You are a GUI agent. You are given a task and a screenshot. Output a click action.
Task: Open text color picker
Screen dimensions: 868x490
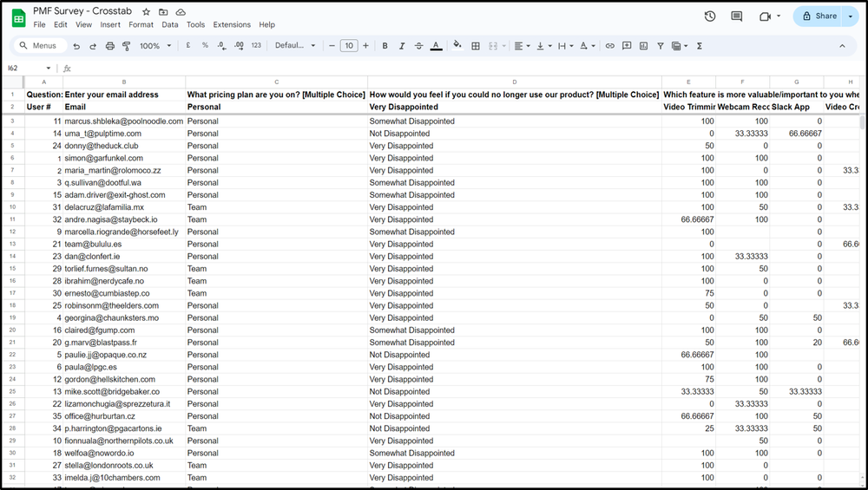(x=437, y=46)
